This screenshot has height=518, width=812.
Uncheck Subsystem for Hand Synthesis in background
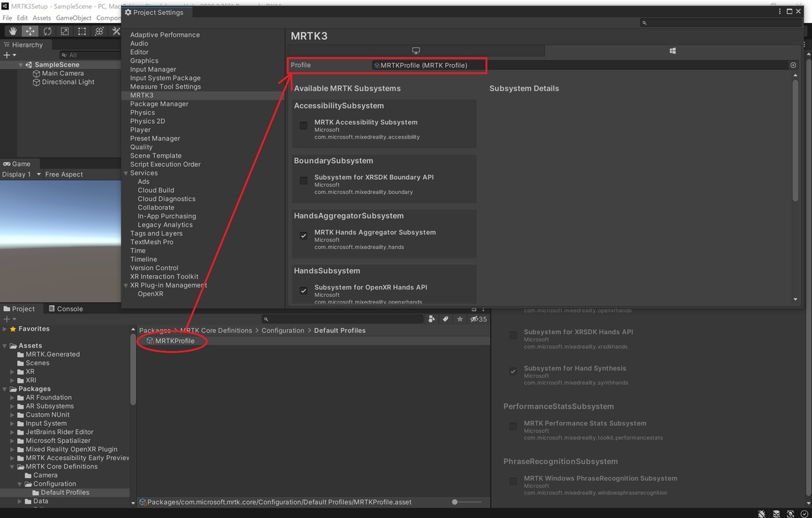coord(513,371)
